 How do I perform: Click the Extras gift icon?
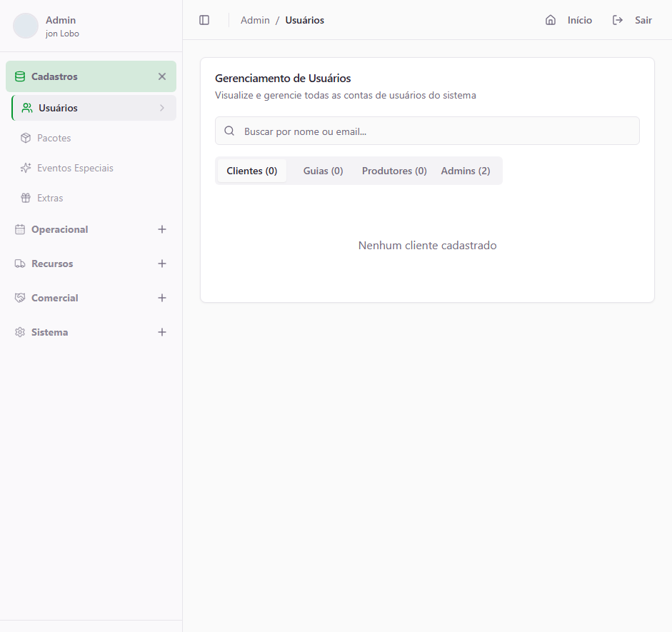pyautogui.click(x=26, y=198)
